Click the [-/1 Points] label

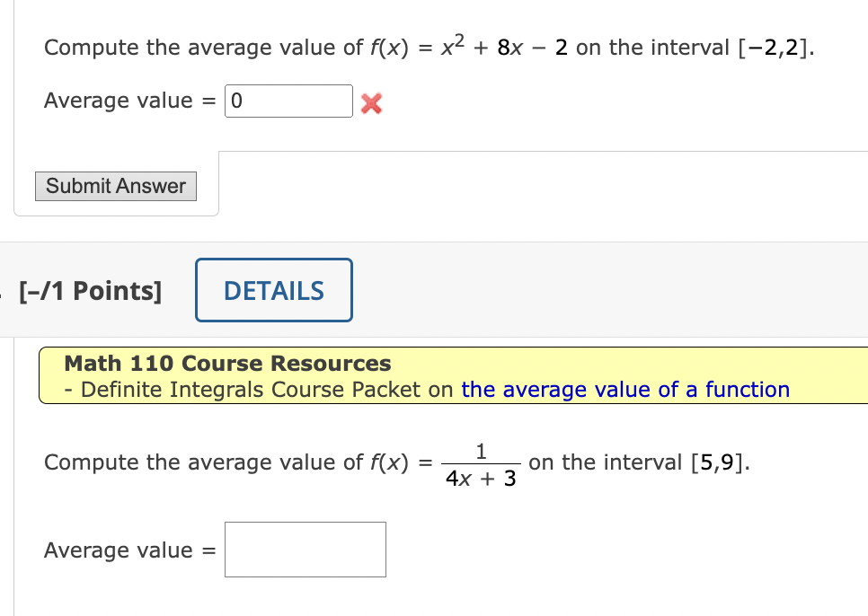[x=88, y=290]
